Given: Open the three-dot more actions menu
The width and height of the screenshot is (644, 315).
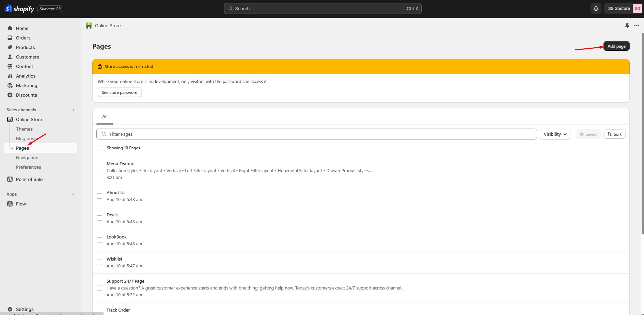Looking at the screenshot, I should (x=637, y=26).
